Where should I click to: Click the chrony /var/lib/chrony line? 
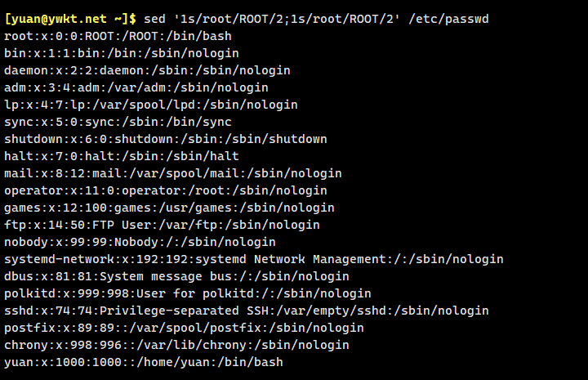click(176, 345)
